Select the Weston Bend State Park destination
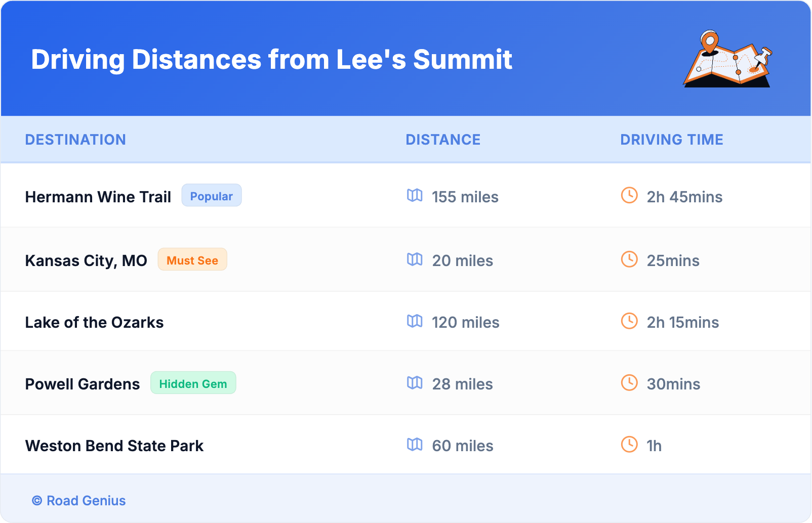Screen dimensions: 812x523 coord(114,446)
